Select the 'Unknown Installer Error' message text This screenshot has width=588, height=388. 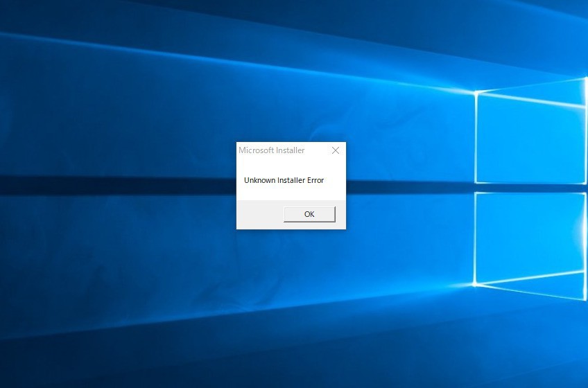point(284,180)
